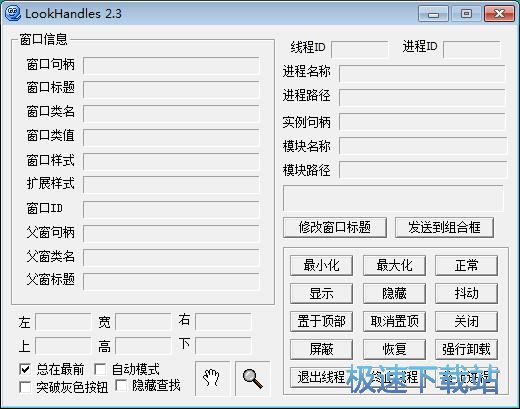
Task: Focus the 下 coordinate field
Action: click(x=223, y=345)
